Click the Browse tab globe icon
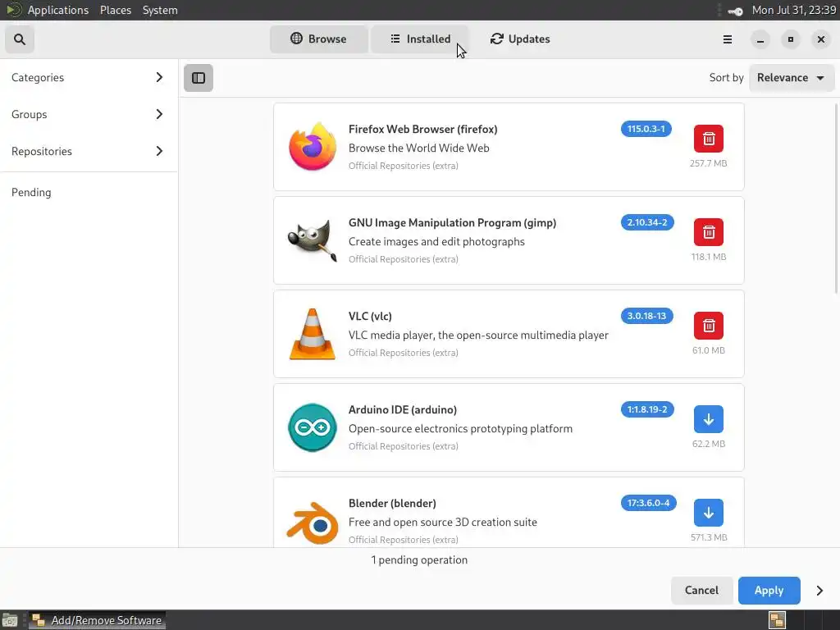The width and height of the screenshot is (840, 630). (x=296, y=38)
